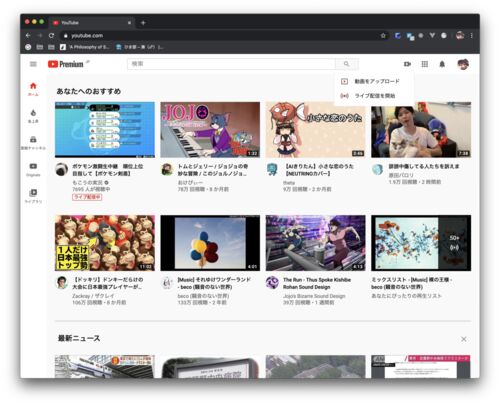Viewport: 500px width, 405px height.
Task: Open the Donkey Kong crowd thumbnail
Action: click(x=105, y=243)
